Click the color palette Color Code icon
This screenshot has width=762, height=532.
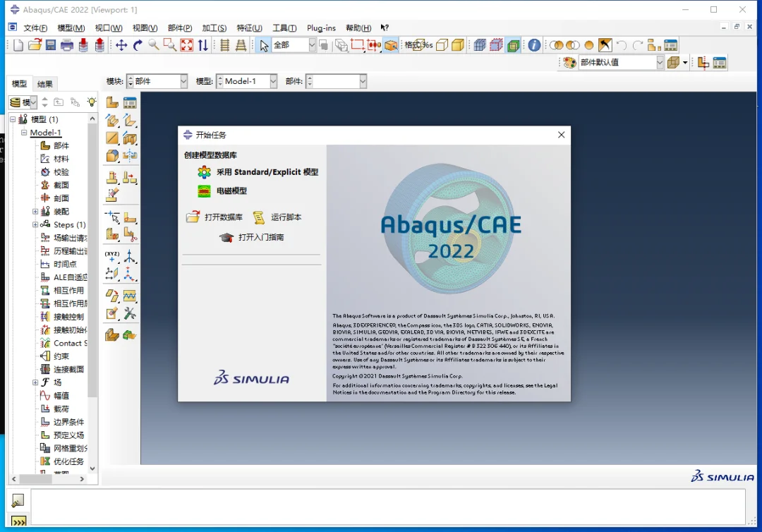[570, 62]
